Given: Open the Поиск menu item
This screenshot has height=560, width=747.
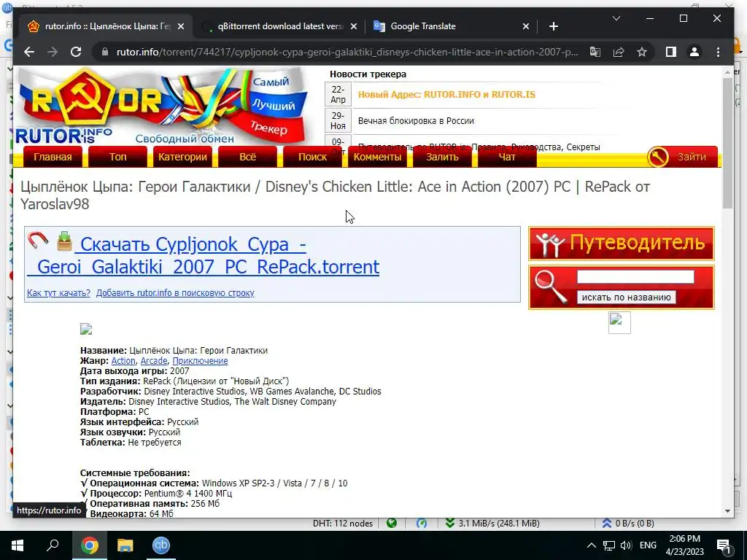Looking at the screenshot, I should [312, 157].
